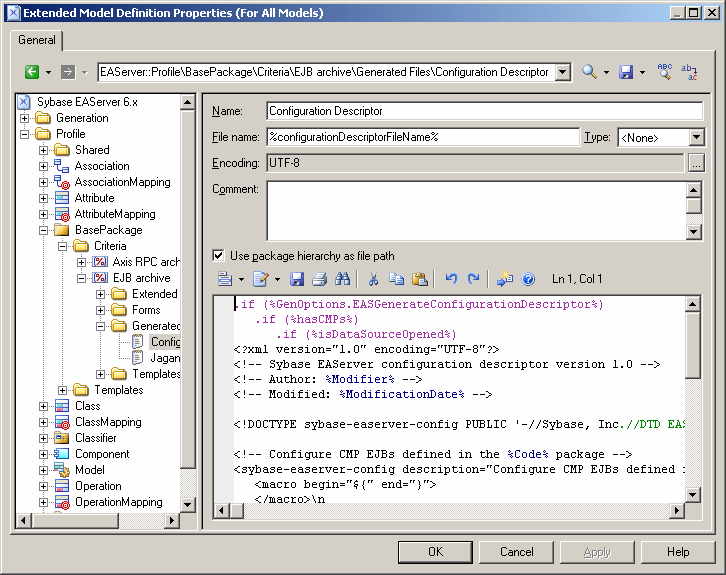Select the Component tree item
Viewport: 726px width, 575px height.
[102, 454]
